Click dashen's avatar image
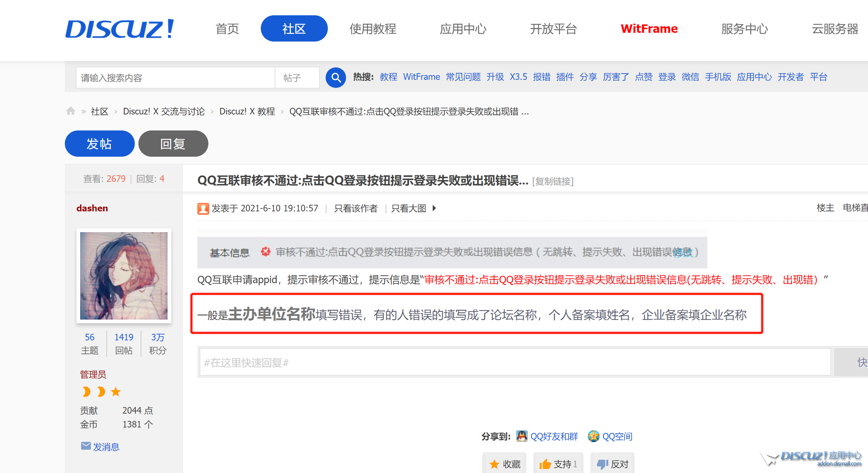 coord(124,276)
